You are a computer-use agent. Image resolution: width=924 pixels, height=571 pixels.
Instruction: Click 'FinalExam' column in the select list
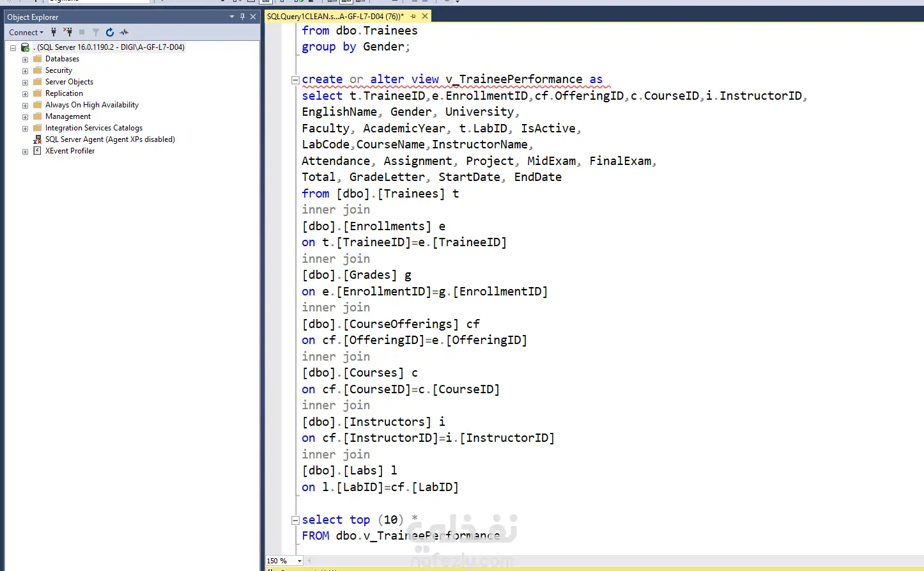click(620, 161)
